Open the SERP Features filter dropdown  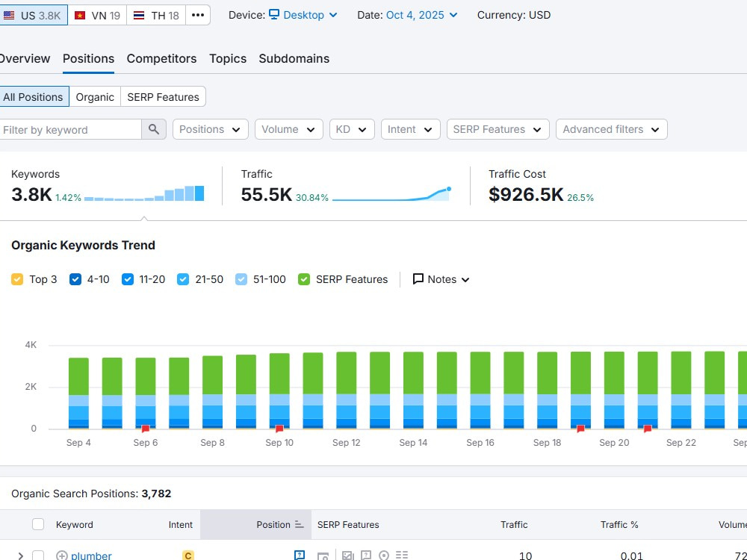[498, 129]
